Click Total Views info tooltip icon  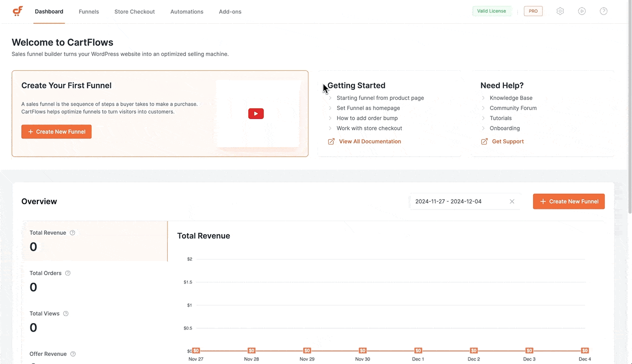tap(66, 314)
